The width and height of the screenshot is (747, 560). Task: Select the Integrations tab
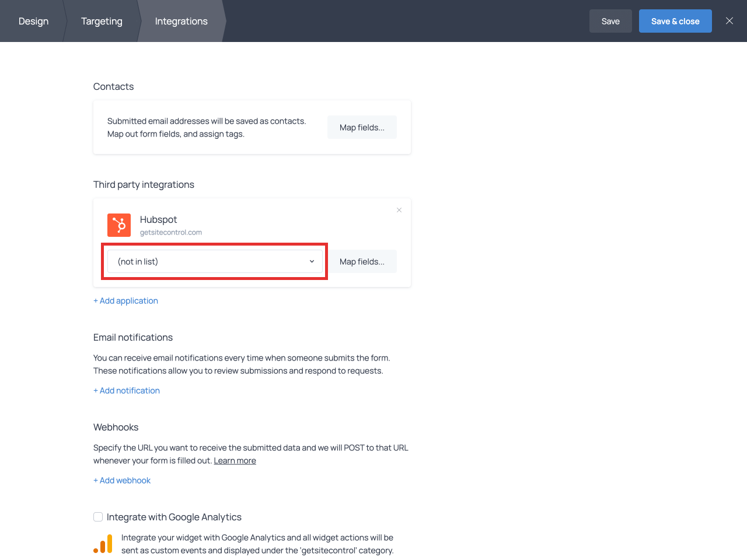(x=181, y=21)
